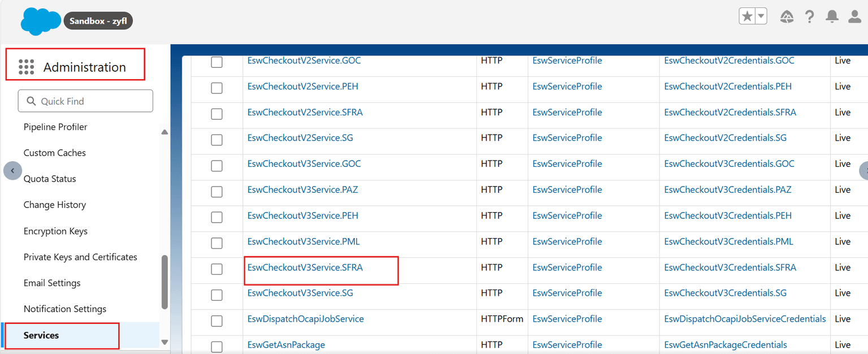Open EswServiceProfile in EswCheckoutV2Service.GOC row
Screen dimensions: 868x354
click(567, 61)
